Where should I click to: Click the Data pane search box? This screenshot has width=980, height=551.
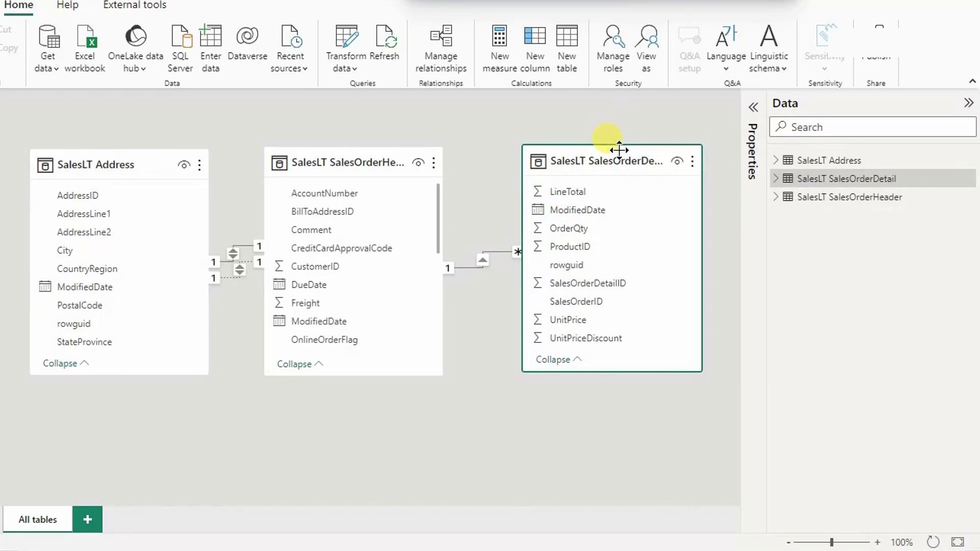[873, 127]
